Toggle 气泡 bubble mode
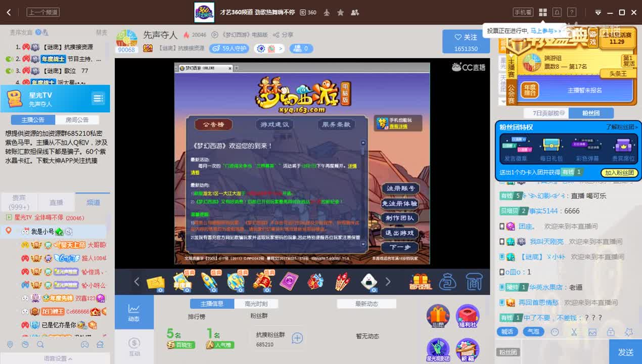642x364 pixels. pyautogui.click(x=533, y=332)
